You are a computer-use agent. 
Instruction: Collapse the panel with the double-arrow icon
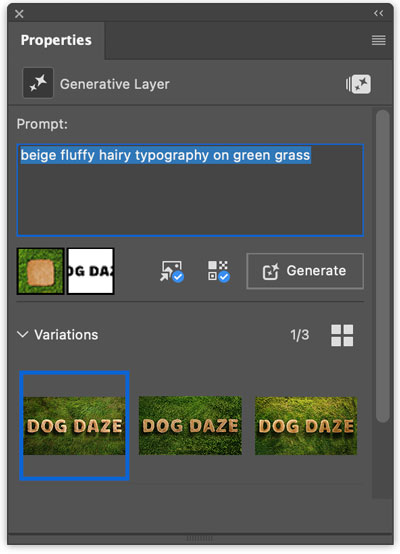(378, 13)
